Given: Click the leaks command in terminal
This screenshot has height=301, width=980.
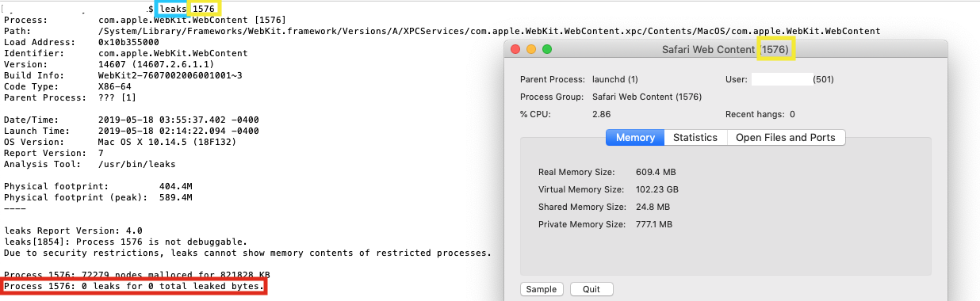Looking at the screenshot, I should click(173, 8).
